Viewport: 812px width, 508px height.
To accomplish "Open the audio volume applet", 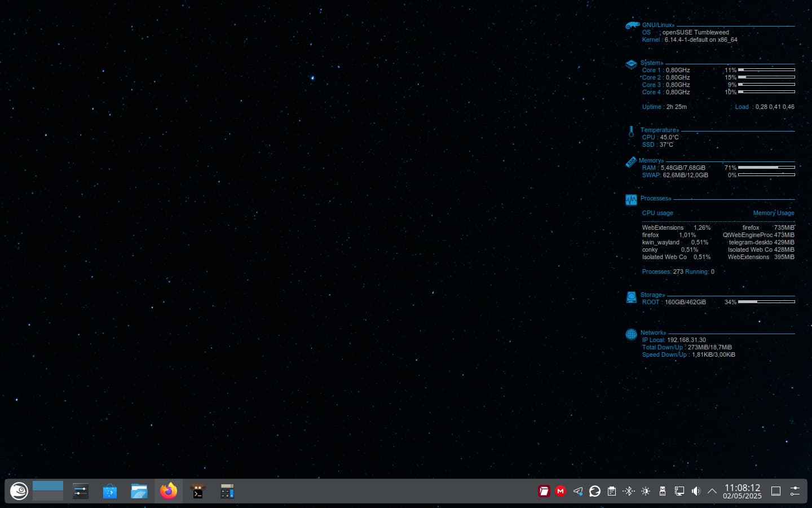I will point(696,491).
